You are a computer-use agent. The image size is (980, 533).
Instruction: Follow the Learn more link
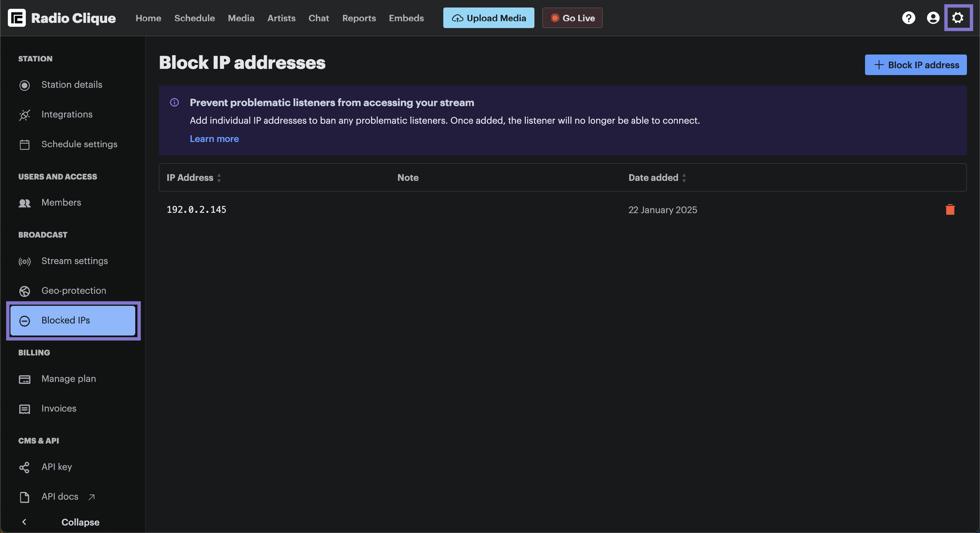[214, 139]
